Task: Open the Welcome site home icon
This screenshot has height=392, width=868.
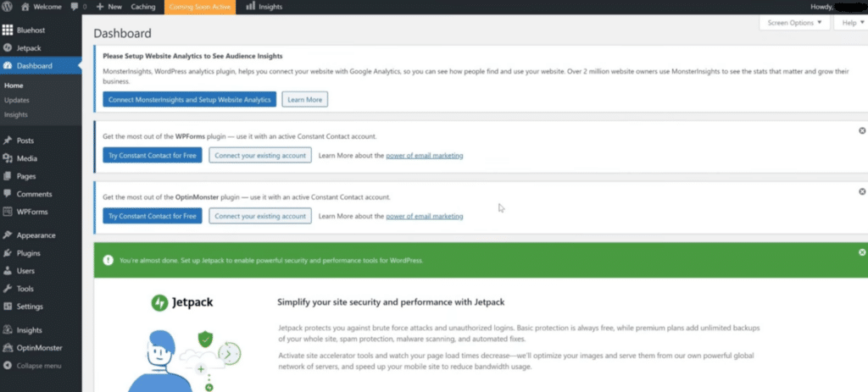Action: click(x=25, y=7)
